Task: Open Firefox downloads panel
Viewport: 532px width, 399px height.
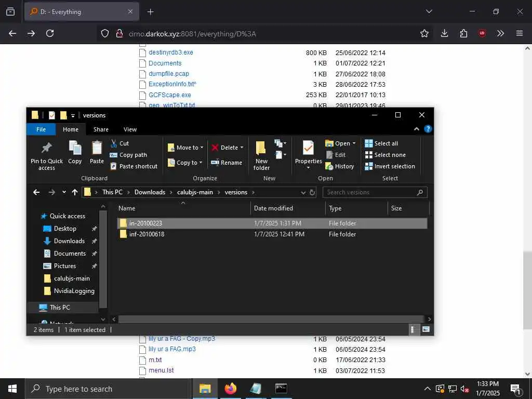Action: click(444, 33)
